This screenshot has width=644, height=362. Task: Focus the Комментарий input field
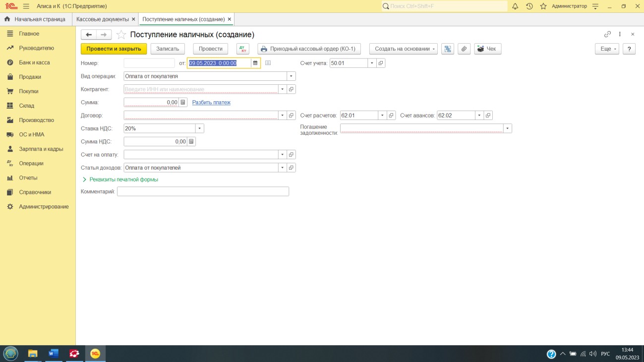[203, 191]
